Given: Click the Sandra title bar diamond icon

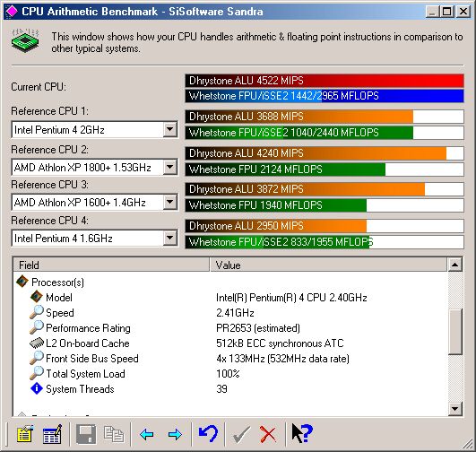Looking at the screenshot, I should pyautogui.click(x=13, y=12).
